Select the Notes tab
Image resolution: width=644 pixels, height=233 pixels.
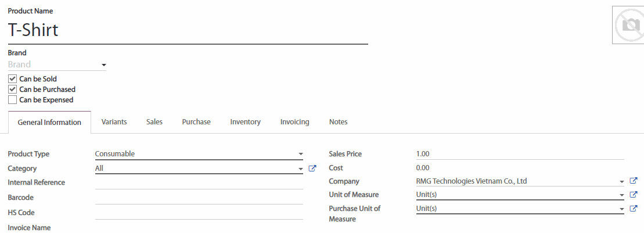click(x=338, y=122)
